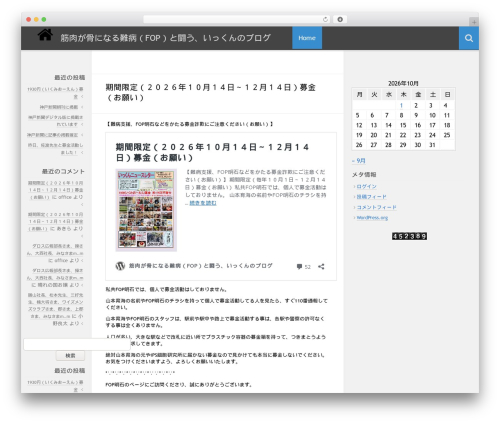
Task: Click calendar date 31
Action: coord(432,145)
